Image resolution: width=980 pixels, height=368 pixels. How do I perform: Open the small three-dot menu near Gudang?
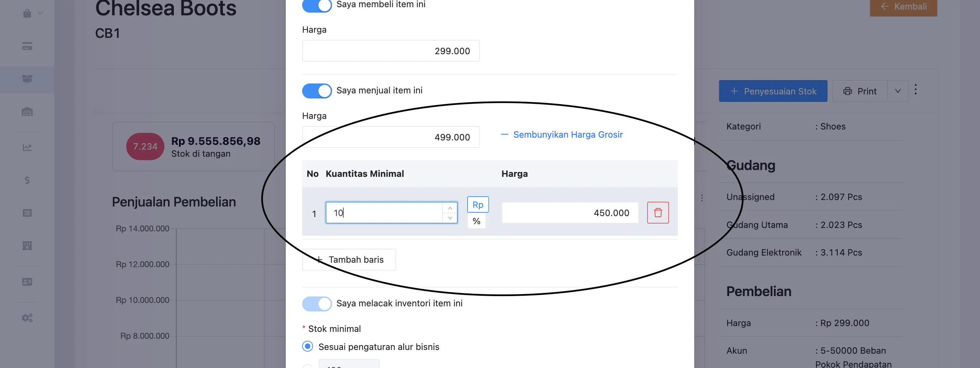702,198
